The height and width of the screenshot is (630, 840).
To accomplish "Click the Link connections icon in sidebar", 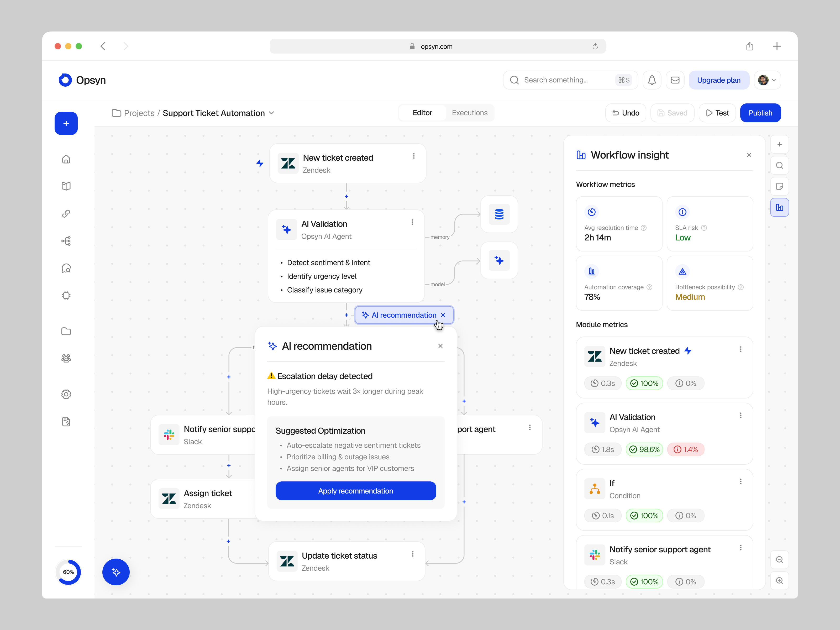I will click(x=66, y=213).
